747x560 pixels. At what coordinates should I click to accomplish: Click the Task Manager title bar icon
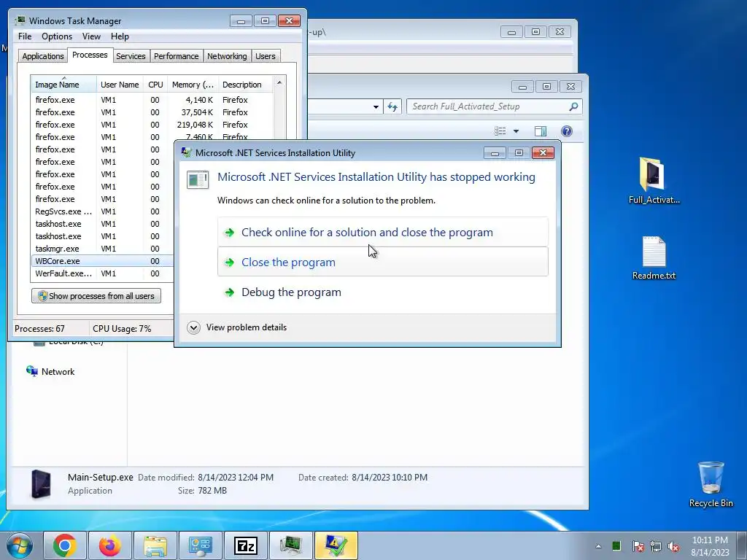point(20,20)
